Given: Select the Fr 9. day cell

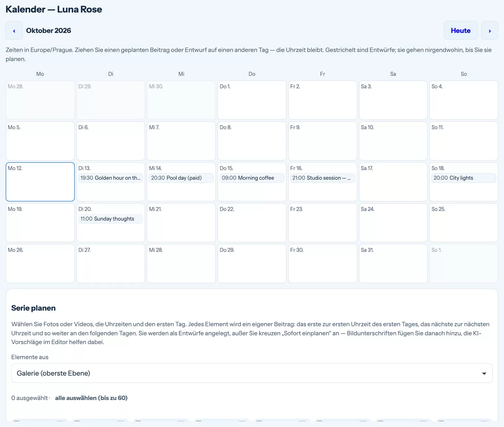Looking at the screenshot, I should tap(322, 141).
